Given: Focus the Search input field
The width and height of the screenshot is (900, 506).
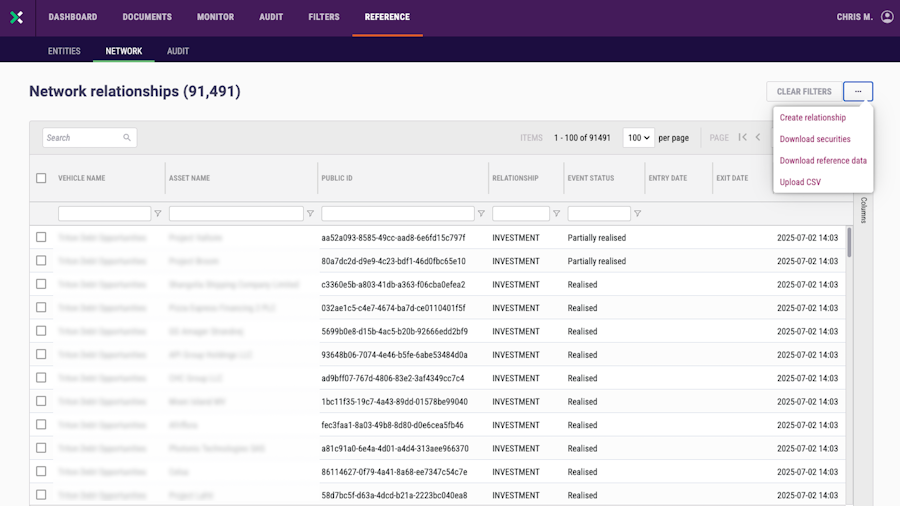Looking at the screenshot, I should (90, 138).
